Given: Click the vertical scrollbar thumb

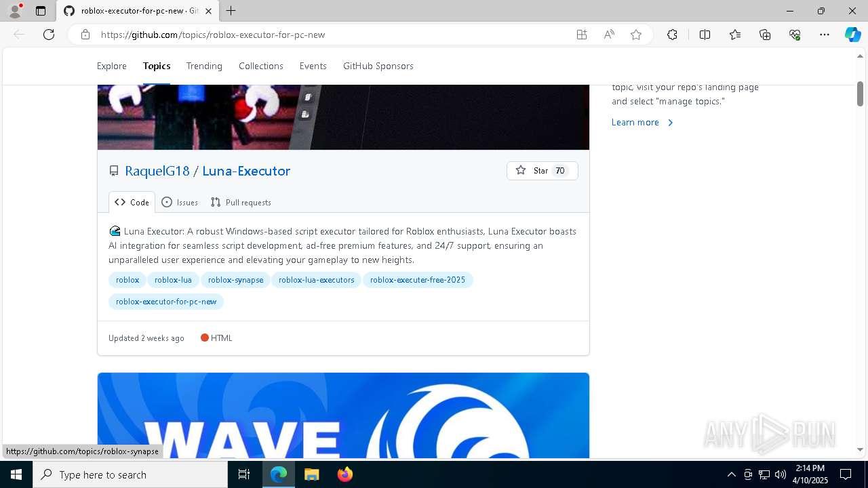Looking at the screenshot, I should [860, 94].
